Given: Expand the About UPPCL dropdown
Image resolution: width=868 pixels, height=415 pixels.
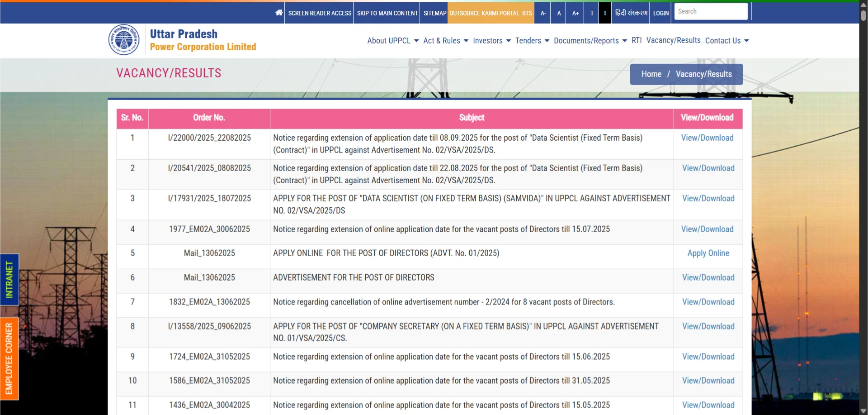Looking at the screenshot, I should click(x=392, y=41).
